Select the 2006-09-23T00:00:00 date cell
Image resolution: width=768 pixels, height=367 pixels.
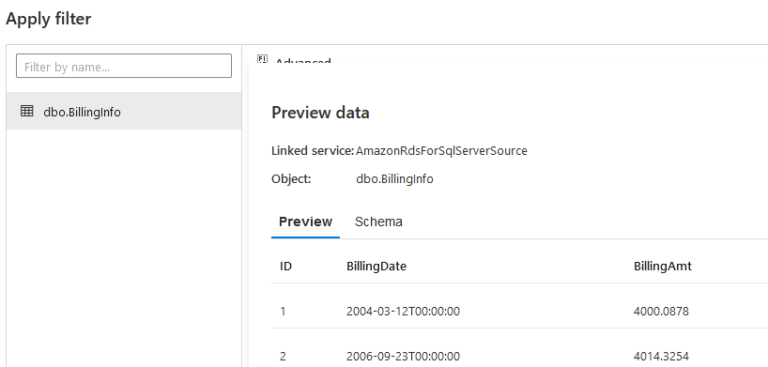[403, 356]
